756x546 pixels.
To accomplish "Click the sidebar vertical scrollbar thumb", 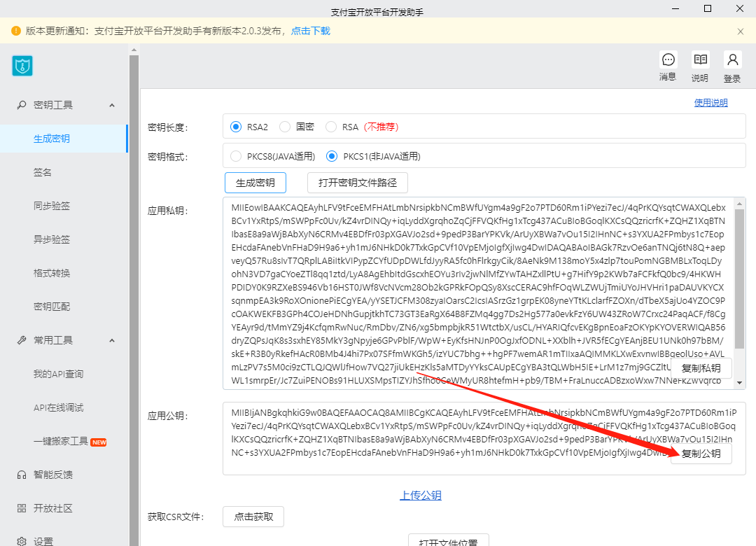I will [134, 300].
